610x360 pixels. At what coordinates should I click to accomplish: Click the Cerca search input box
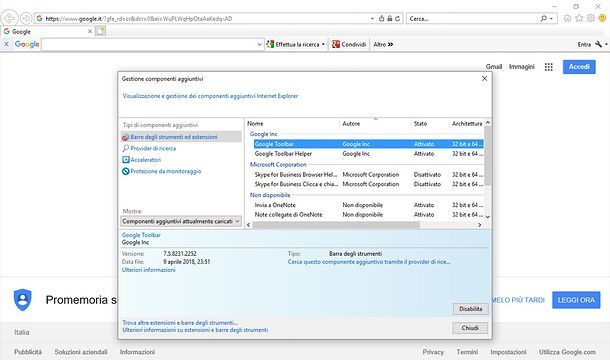tap(473, 18)
